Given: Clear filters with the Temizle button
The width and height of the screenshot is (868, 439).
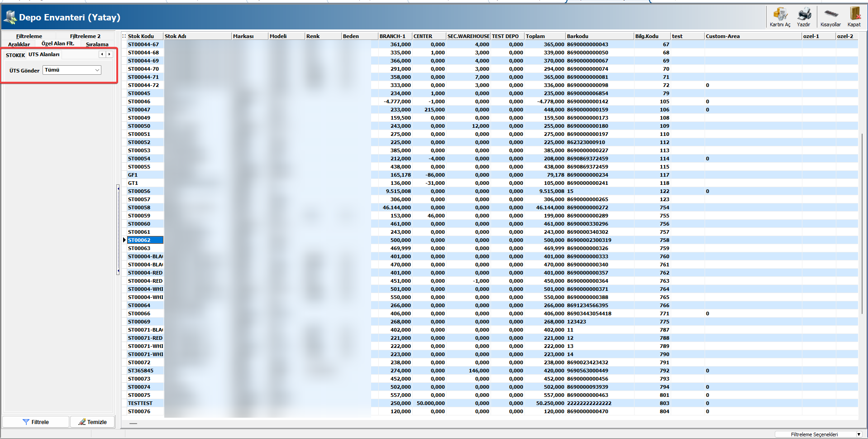Looking at the screenshot, I should point(92,422).
